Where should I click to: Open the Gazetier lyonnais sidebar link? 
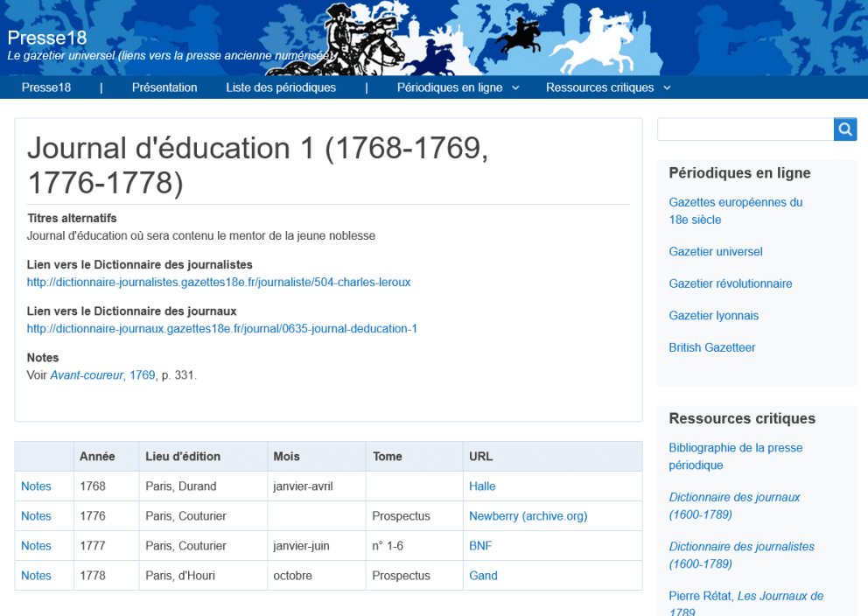[713, 316]
